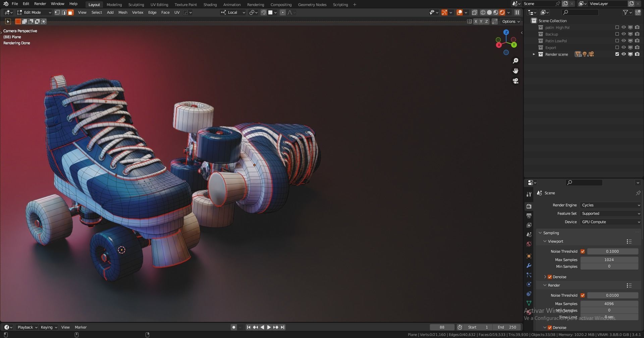
Task: Open the Mesh menu
Action: [123, 12]
